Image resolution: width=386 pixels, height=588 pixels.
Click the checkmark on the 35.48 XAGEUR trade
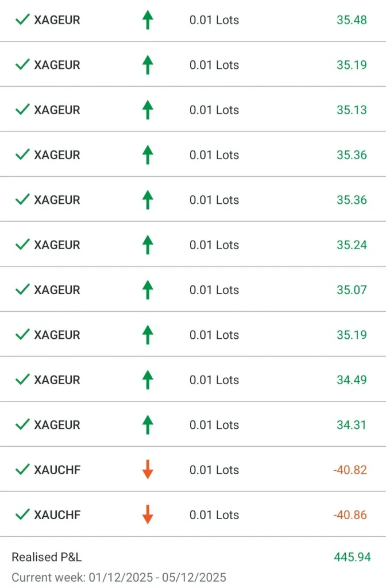[22, 20]
